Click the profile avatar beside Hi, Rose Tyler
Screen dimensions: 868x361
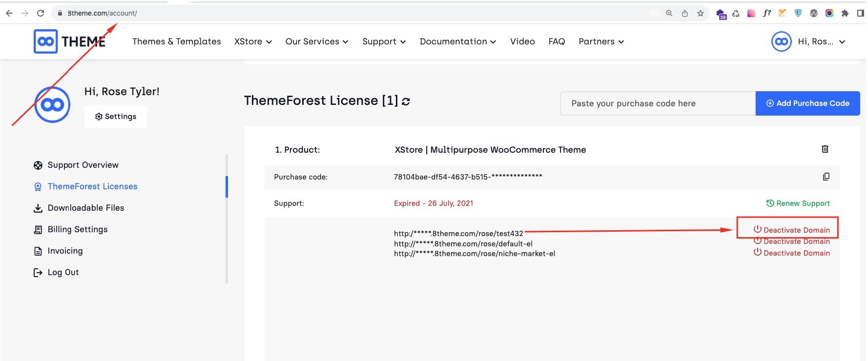pos(52,104)
